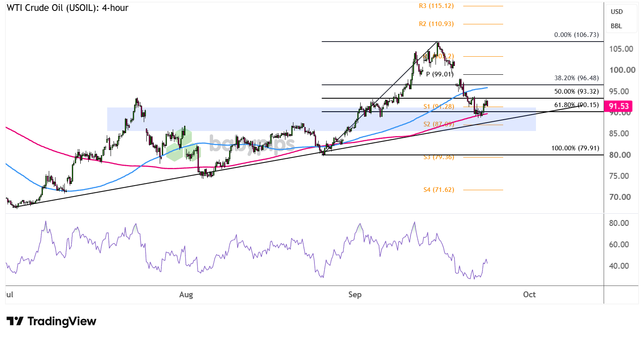Click the TradingView logo
The image size is (644, 338).
click(x=52, y=321)
